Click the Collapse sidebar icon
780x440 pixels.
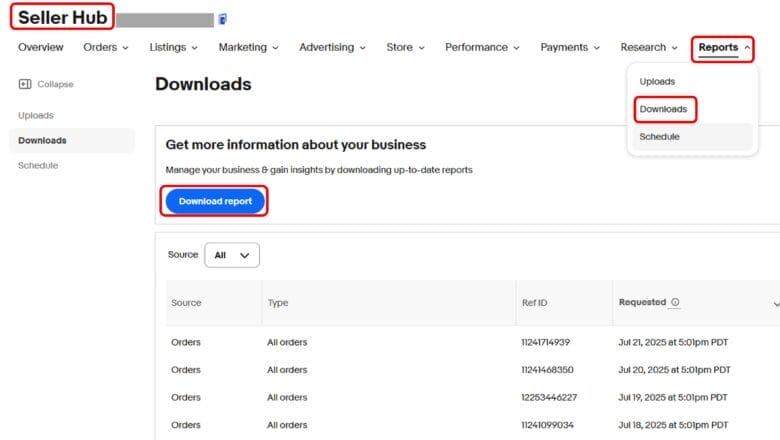pos(24,84)
